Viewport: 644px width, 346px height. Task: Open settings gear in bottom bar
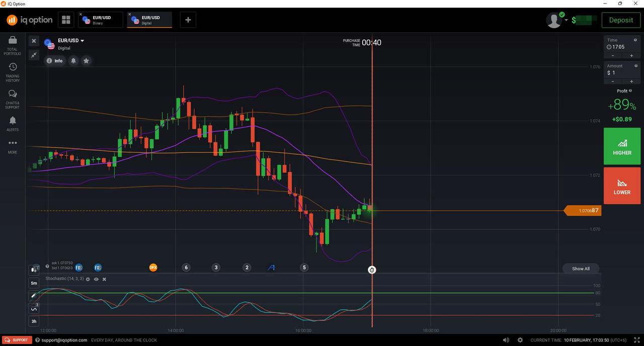coord(520,340)
